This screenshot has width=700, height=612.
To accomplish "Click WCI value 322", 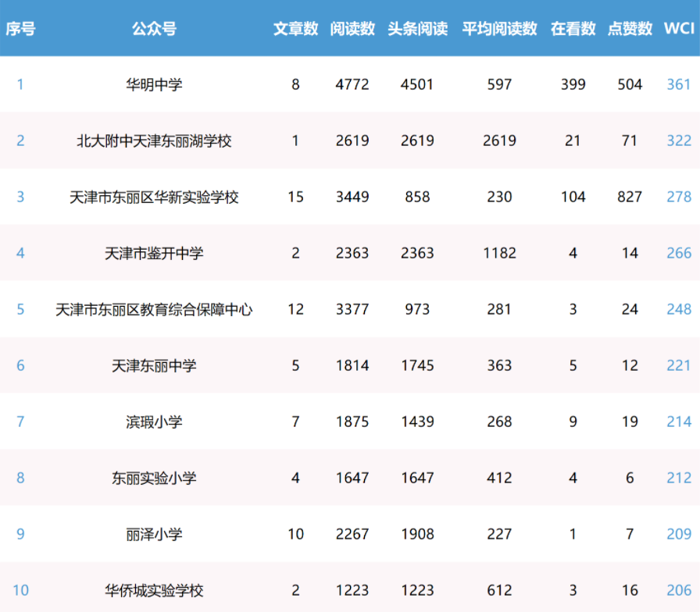I will [679, 141].
